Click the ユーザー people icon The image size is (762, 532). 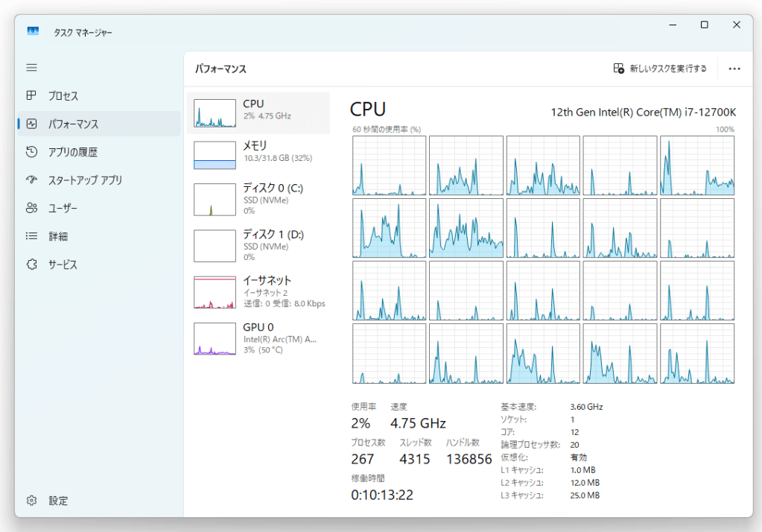click(31, 208)
